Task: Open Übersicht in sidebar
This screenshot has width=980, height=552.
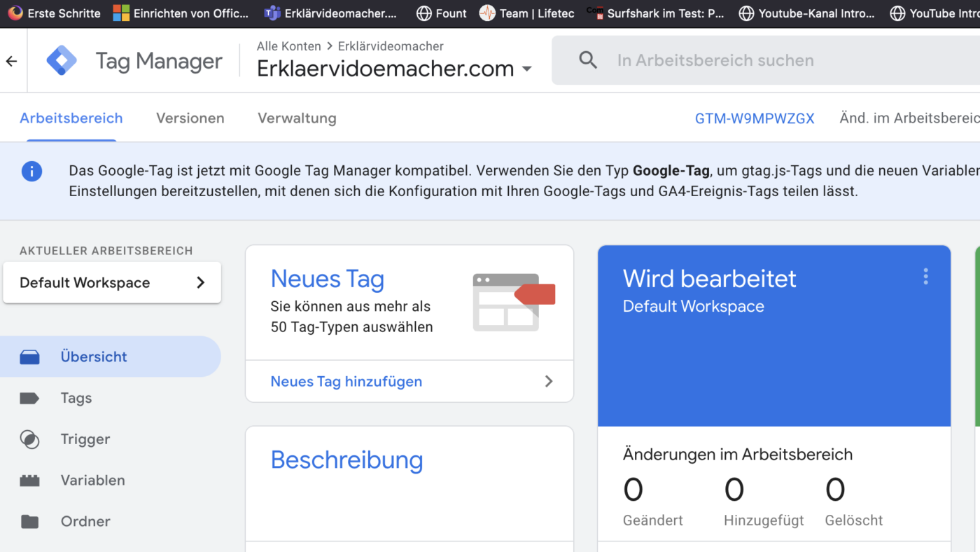Action: point(111,357)
